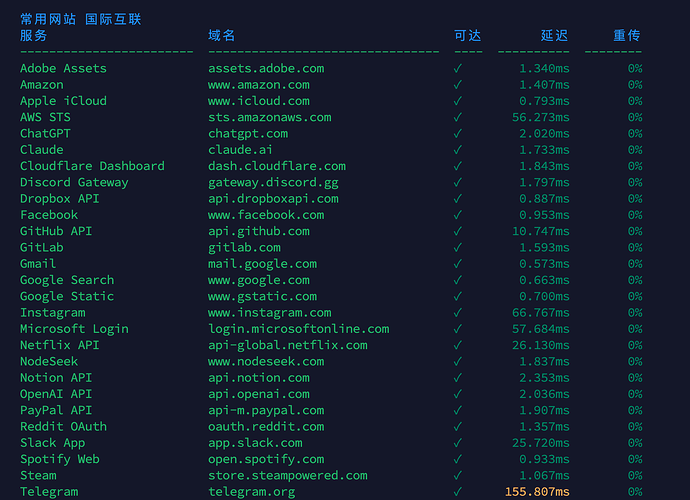Click dash.cloudflare.com domain text

coord(277,166)
